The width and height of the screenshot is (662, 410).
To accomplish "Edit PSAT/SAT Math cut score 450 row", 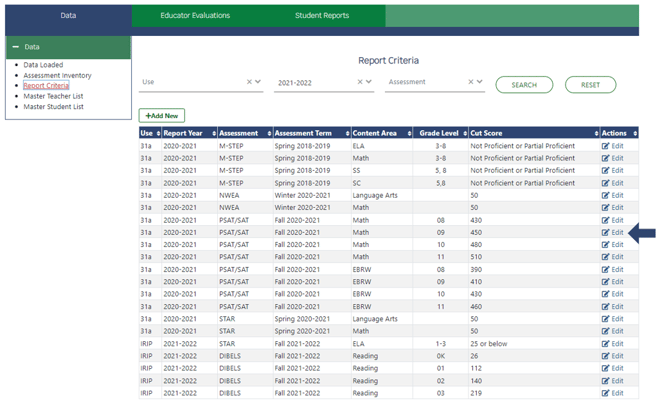I will 612,233.
